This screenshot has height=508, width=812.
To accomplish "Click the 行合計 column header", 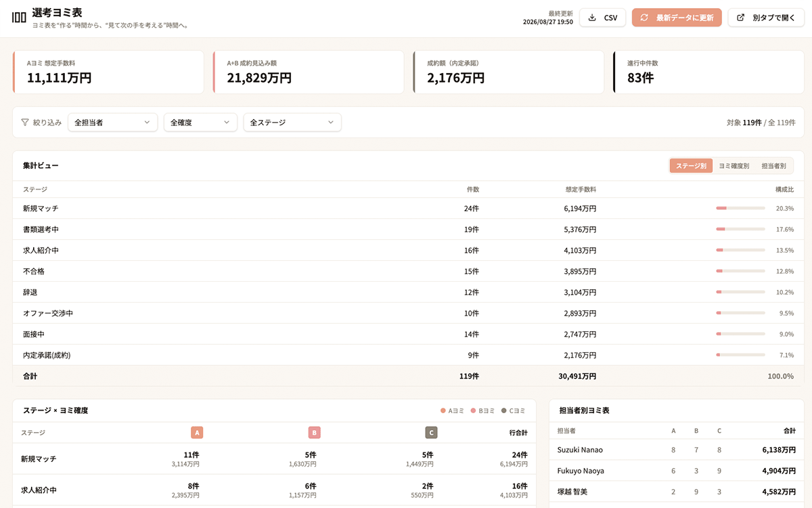I will 518,432.
